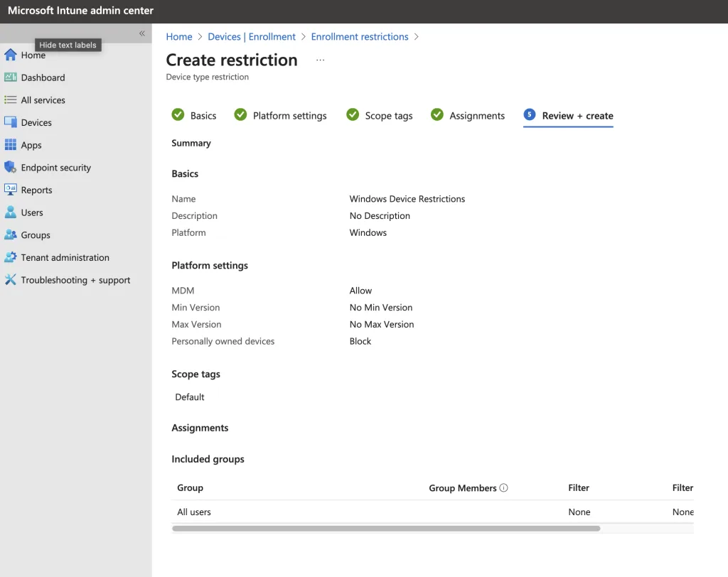Click the info icon next to Group Members
Viewport: 728px width, 577px height.
(x=504, y=488)
